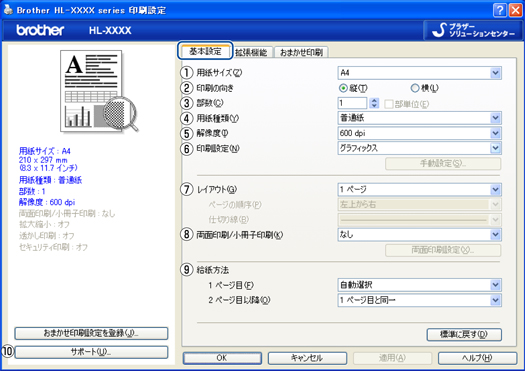The image size is (525, 371).
Task: Click the キャンセル button
Action: click(307, 358)
